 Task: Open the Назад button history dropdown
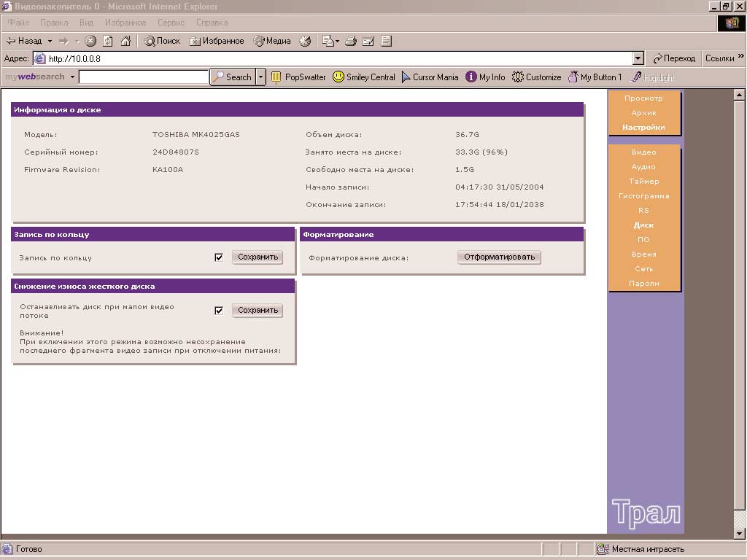(50, 41)
